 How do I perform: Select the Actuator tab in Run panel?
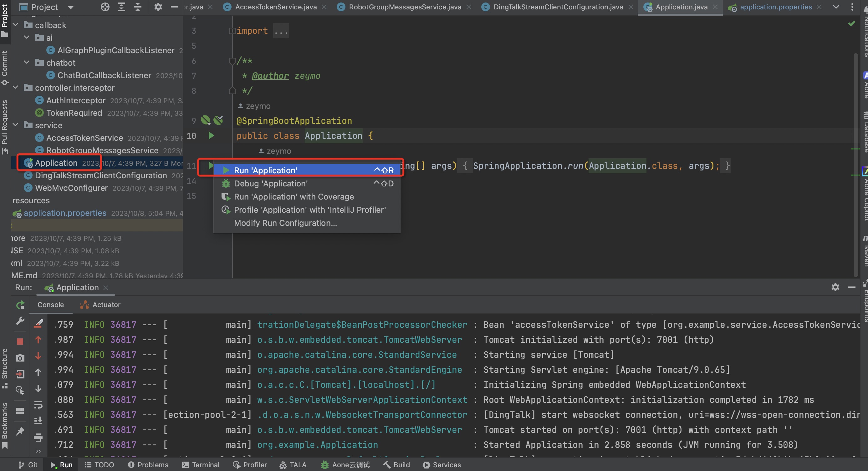pos(100,305)
